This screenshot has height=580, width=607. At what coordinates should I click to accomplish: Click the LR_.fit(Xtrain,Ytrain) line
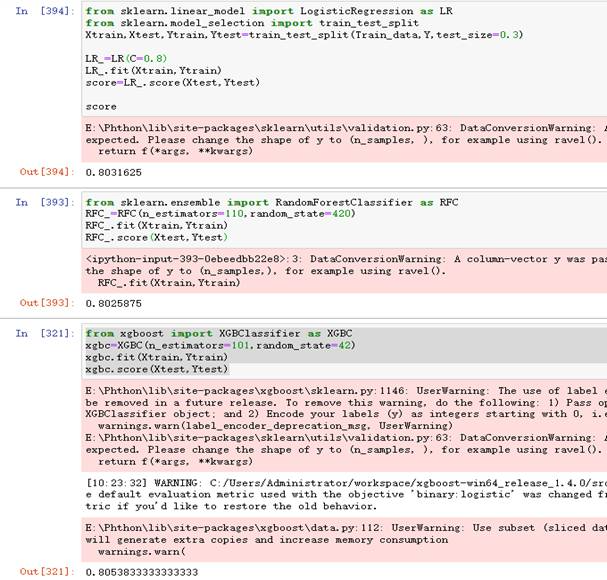tap(154, 70)
